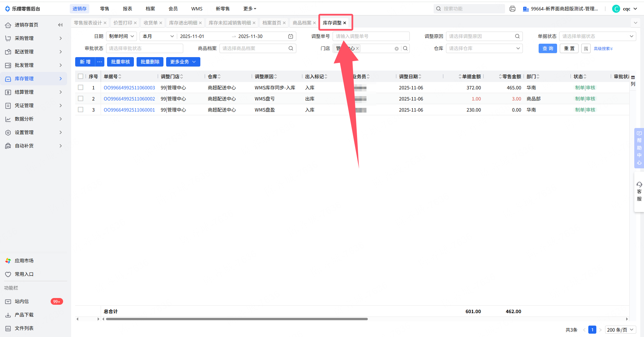Clear the 门店 field with the clear icon
The width and height of the screenshot is (644, 337).
point(397,49)
